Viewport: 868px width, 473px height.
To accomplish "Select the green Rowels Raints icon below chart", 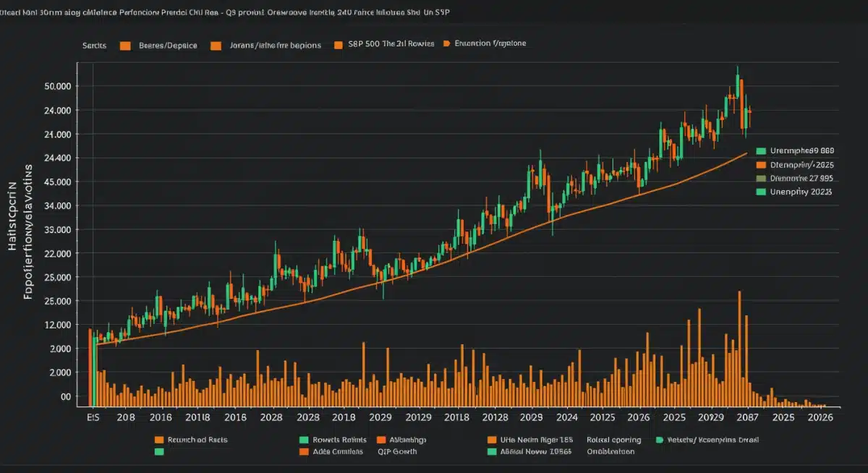I will pyautogui.click(x=304, y=440).
